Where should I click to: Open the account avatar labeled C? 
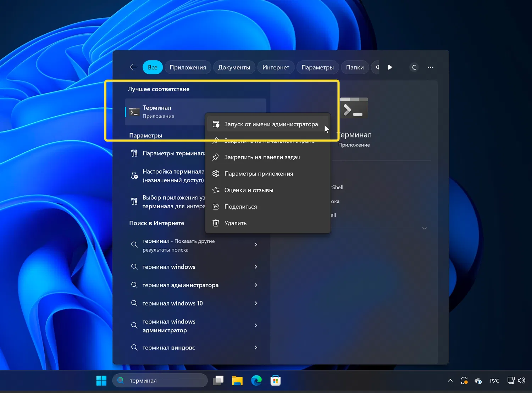point(414,67)
